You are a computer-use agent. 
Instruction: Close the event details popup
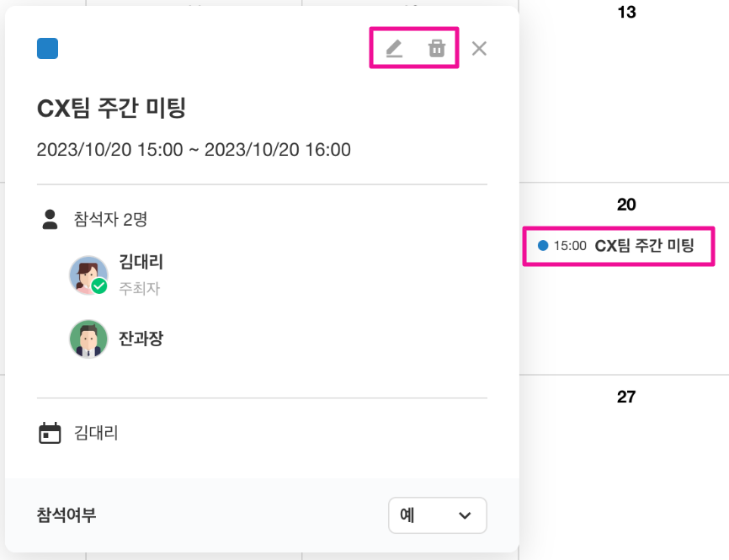[x=479, y=49]
